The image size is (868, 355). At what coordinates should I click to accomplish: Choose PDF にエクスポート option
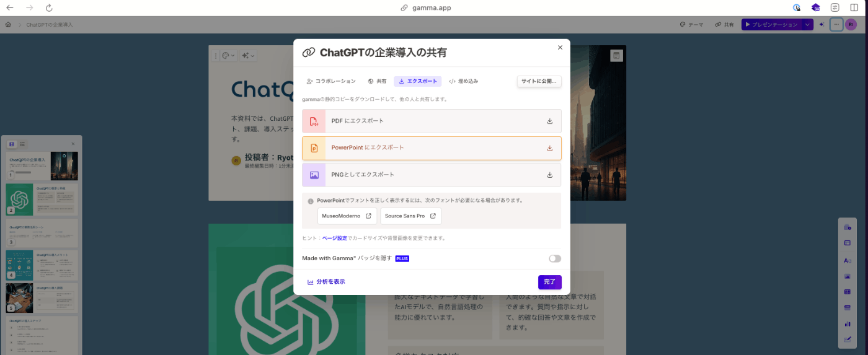click(432, 121)
